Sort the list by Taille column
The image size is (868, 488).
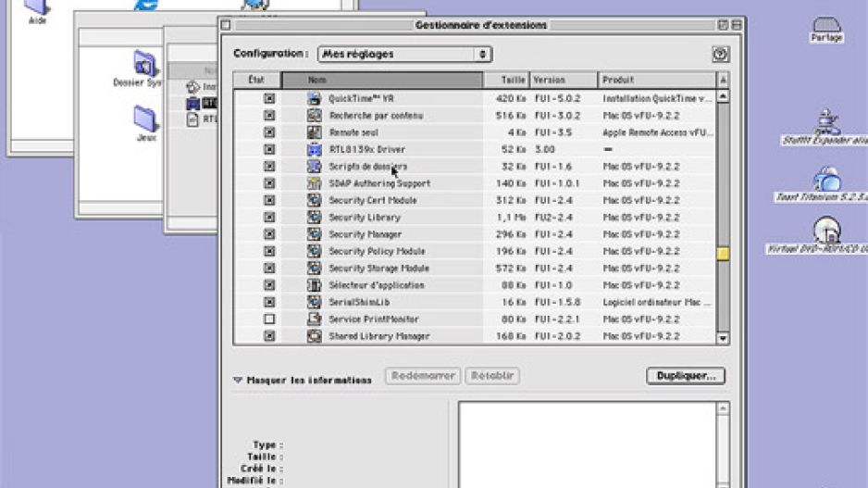click(x=506, y=80)
